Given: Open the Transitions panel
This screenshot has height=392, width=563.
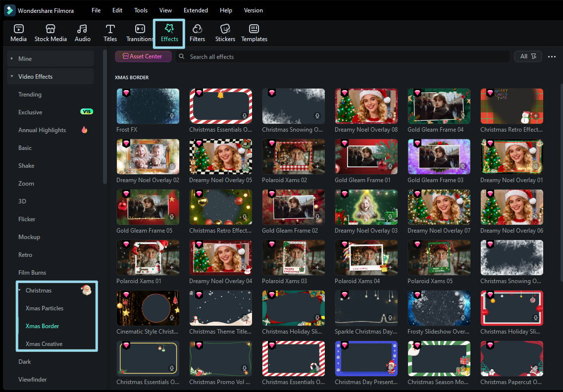Looking at the screenshot, I should (140, 33).
